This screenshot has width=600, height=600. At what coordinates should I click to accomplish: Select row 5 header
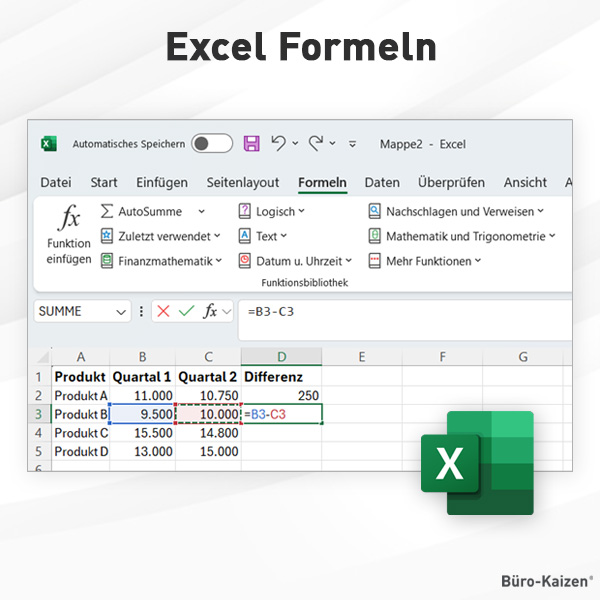pyautogui.click(x=39, y=452)
